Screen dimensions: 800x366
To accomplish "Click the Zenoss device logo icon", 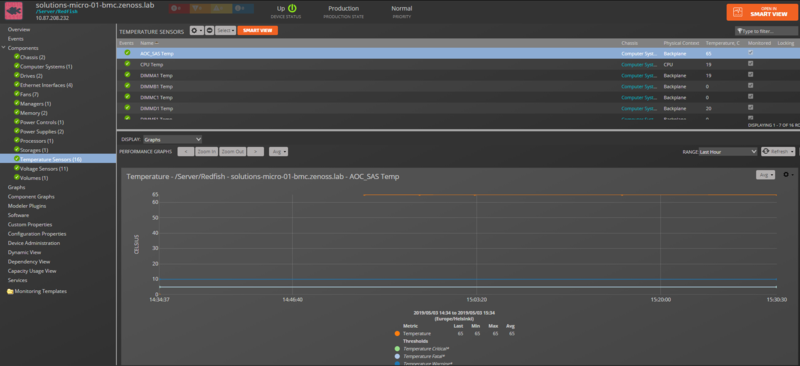I will (14, 11).
